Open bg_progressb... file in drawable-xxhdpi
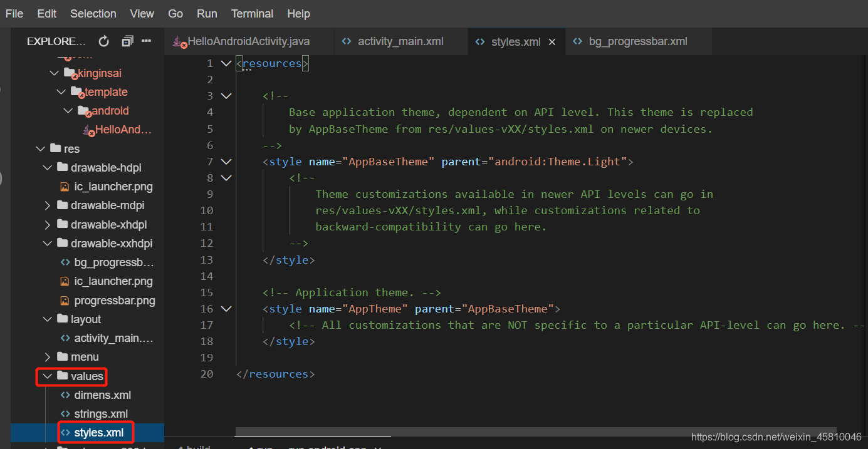Image resolution: width=868 pixels, height=449 pixels. (x=114, y=262)
